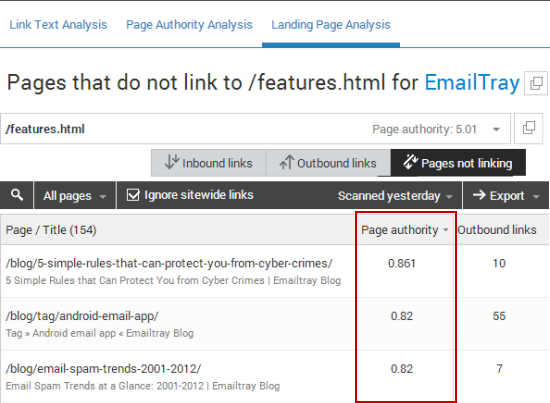
Task: Click page authority 0.82 for email-spam-trends row
Action: [x=402, y=369]
